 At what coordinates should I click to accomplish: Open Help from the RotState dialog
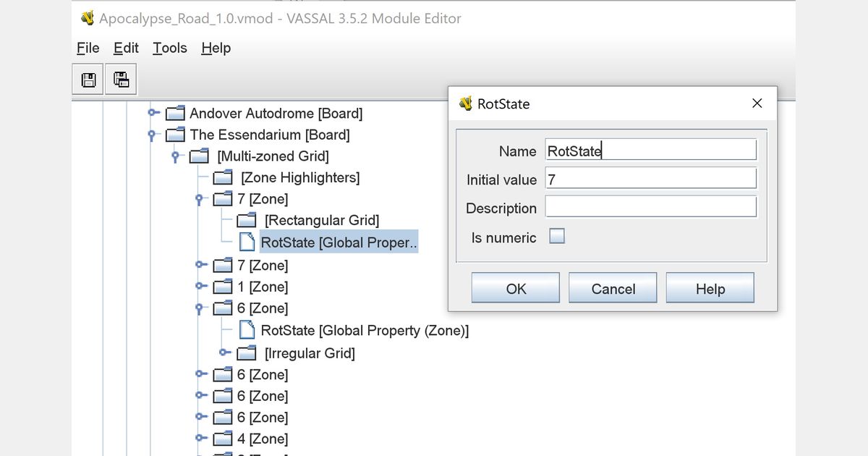click(x=710, y=288)
